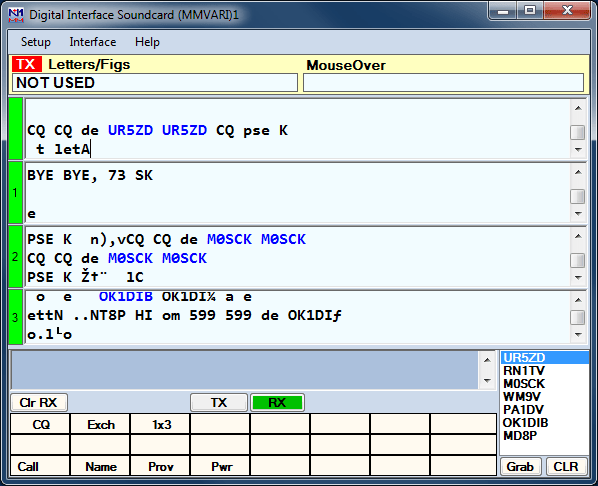Viewport: 598px width, 486px height.
Task: Click the green RX button
Action: tap(277, 402)
